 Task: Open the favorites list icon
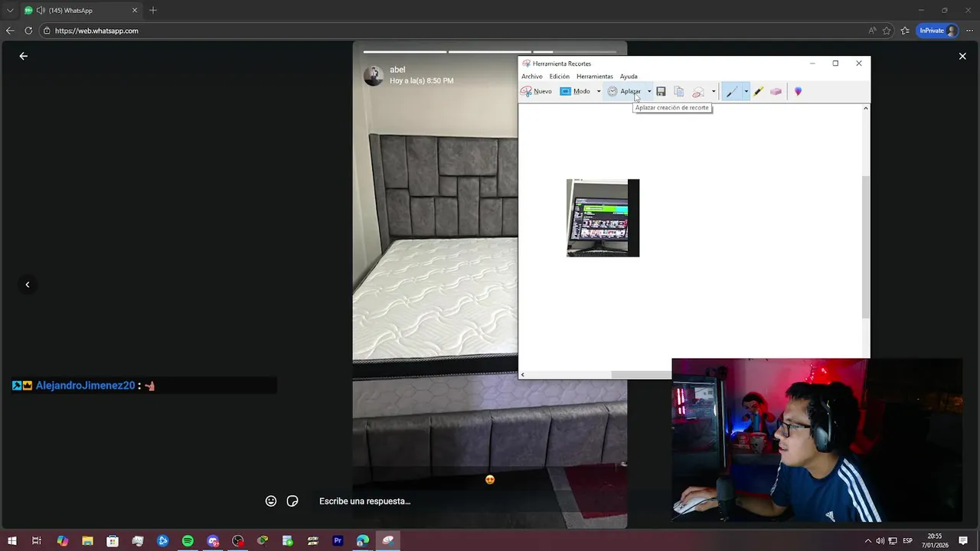pyautogui.click(x=905, y=31)
